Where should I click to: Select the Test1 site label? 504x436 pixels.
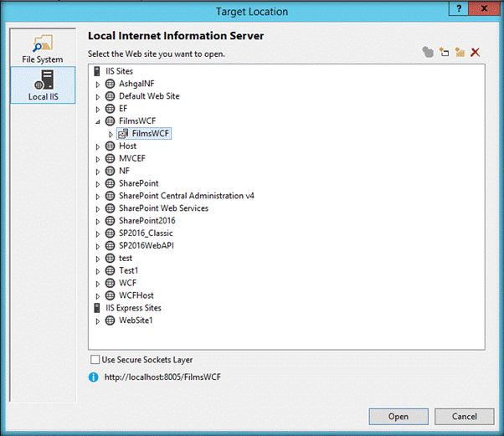pos(128,270)
